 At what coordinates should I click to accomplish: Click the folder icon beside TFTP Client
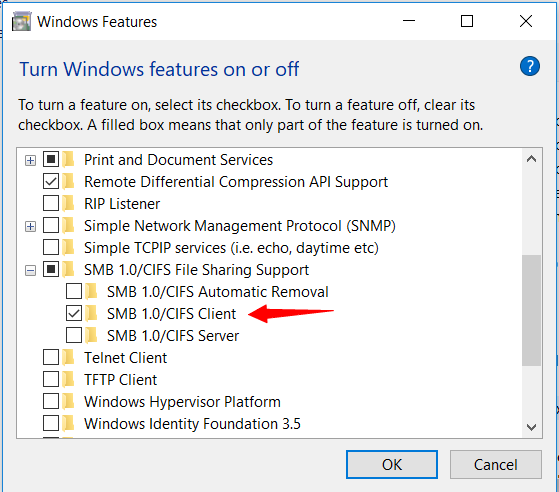pos(68,379)
